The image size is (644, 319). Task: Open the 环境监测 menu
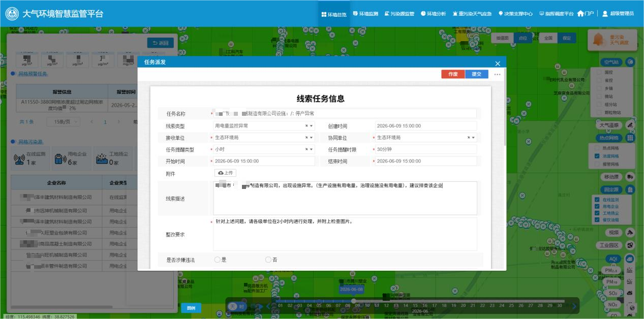(365, 14)
